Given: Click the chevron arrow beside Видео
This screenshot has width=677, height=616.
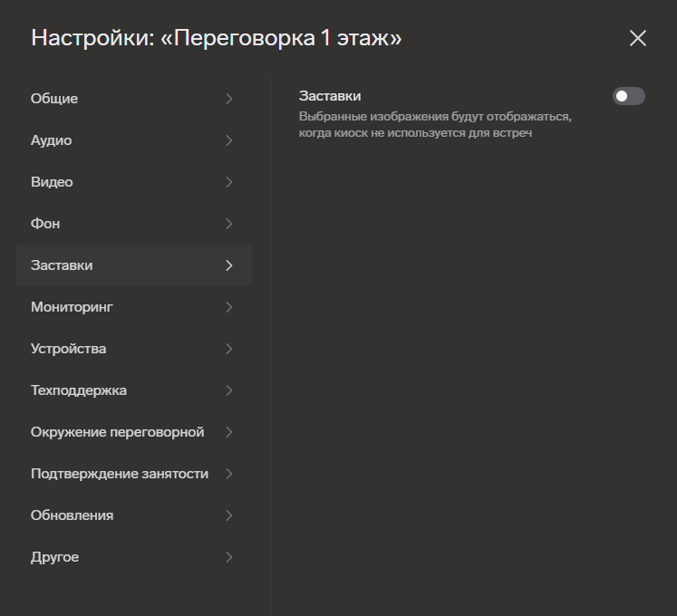Looking at the screenshot, I should pyautogui.click(x=228, y=182).
